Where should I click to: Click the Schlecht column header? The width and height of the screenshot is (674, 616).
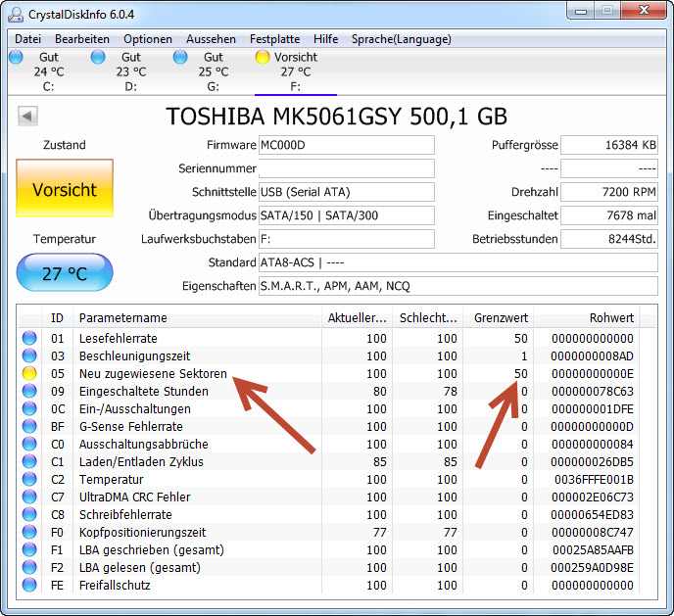[x=428, y=318]
